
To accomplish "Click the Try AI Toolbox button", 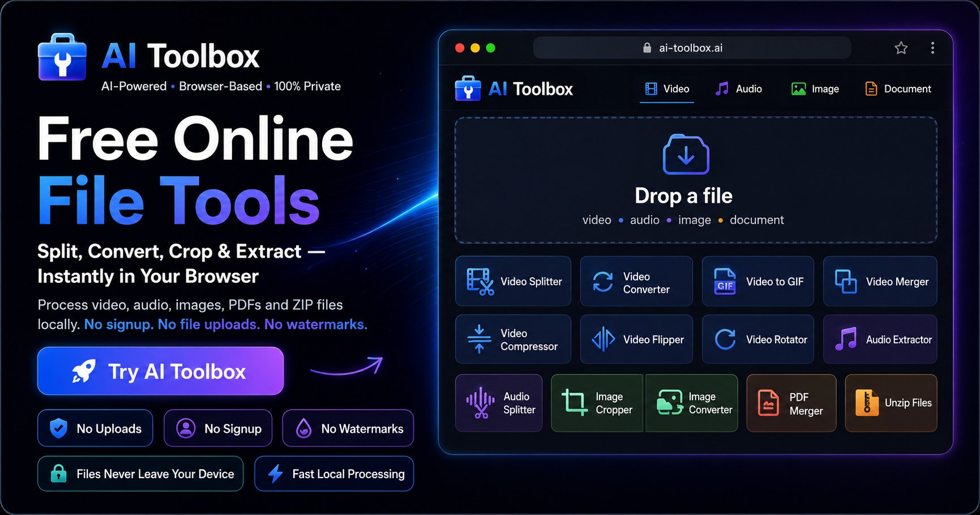I will point(160,371).
